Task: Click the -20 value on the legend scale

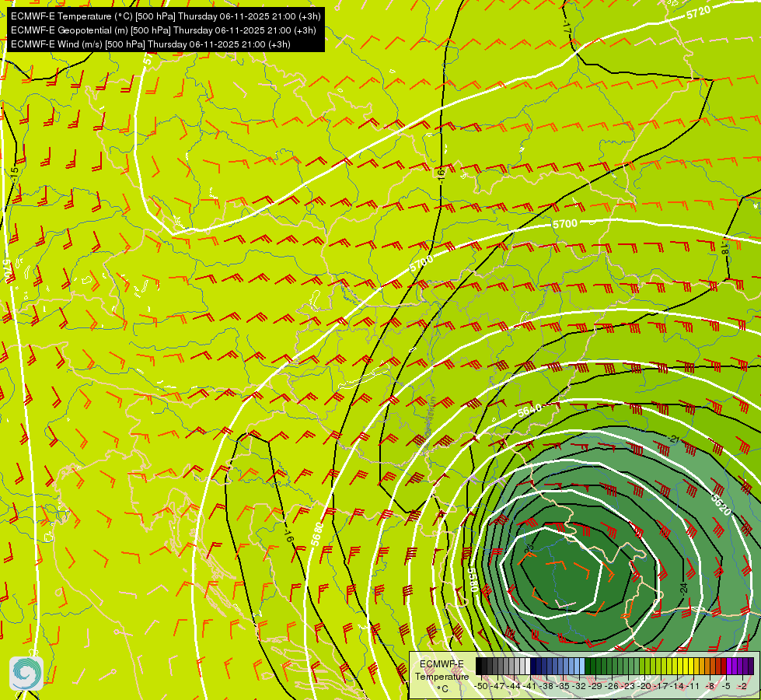Action: (644, 686)
